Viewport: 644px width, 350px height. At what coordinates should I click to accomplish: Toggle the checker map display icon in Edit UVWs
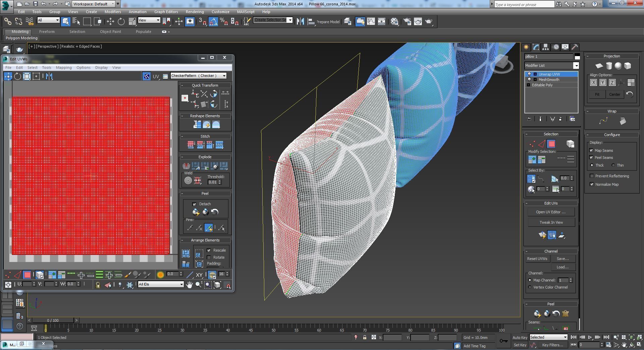coord(147,76)
